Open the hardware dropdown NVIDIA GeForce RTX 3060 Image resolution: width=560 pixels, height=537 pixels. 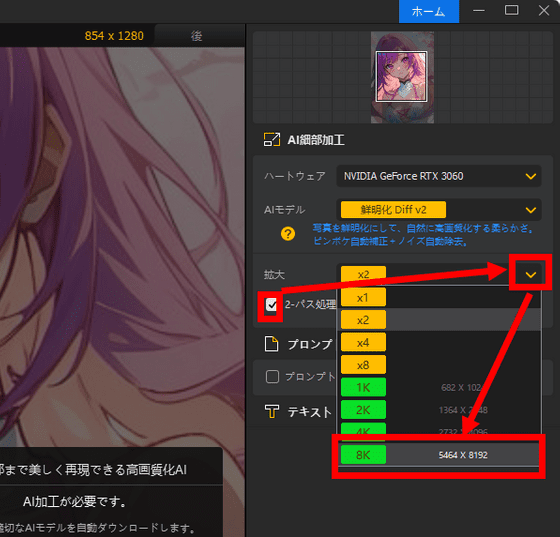pos(439,176)
